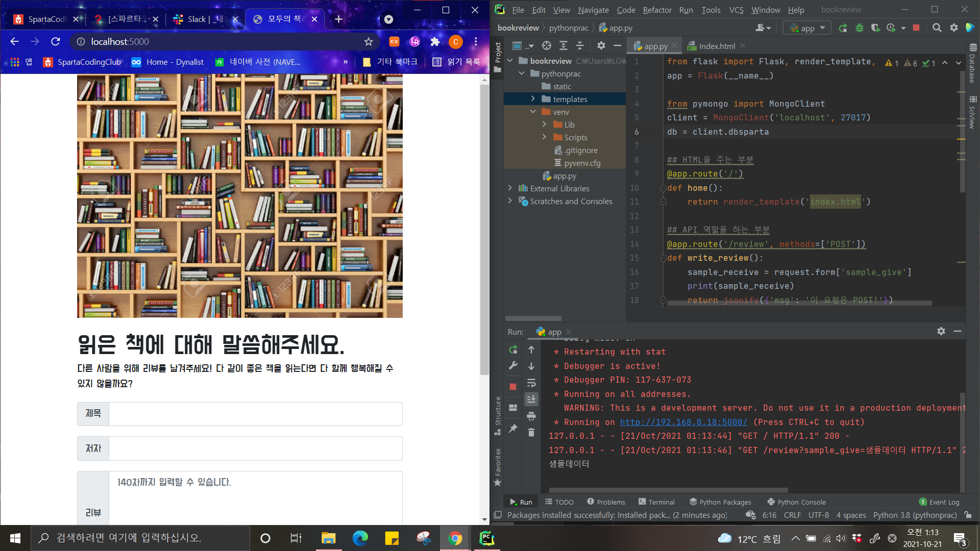980x551 pixels.
Task: Click the Rerun 'app' icon in Run panel
Action: click(513, 350)
